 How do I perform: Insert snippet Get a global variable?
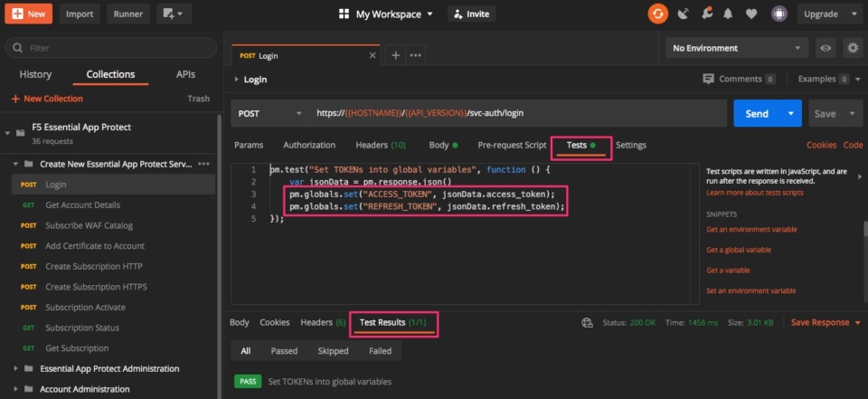pyautogui.click(x=739, y=250)
